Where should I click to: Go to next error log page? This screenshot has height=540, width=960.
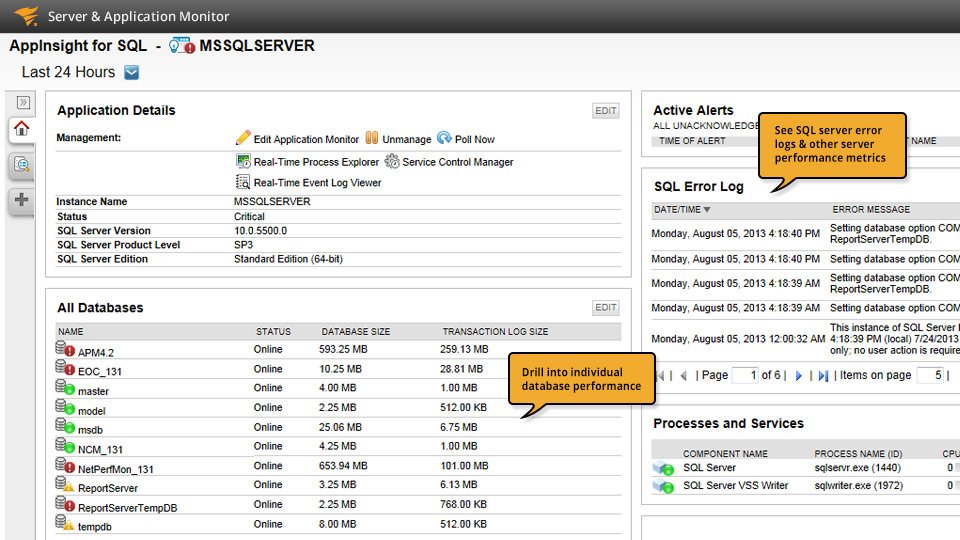(798, 376)
